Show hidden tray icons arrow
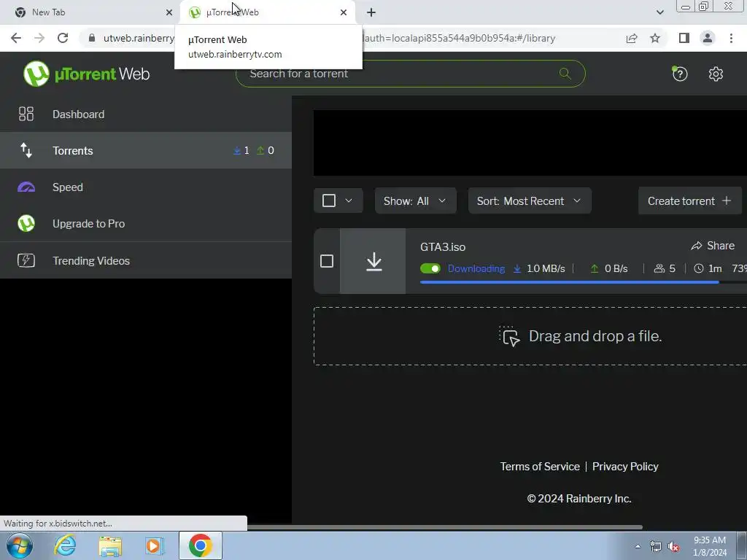 tap(638, 546)
